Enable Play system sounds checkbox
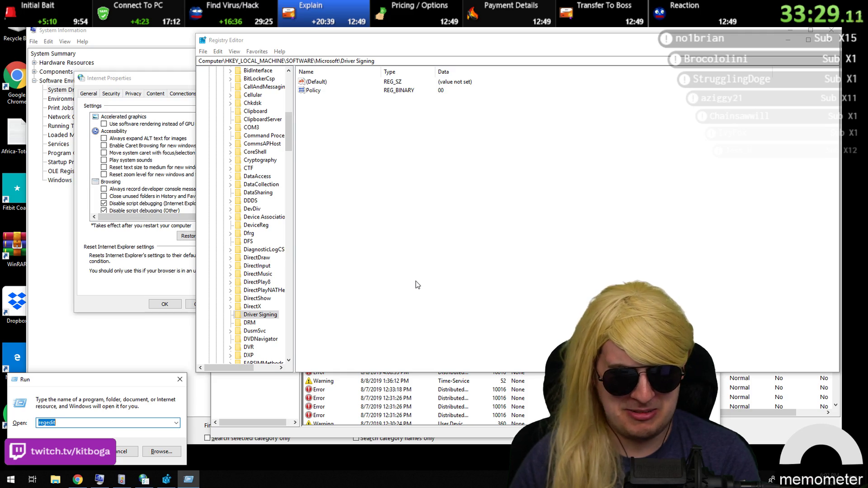The width and height of the screenshot is (868, 488). point(104,160)
